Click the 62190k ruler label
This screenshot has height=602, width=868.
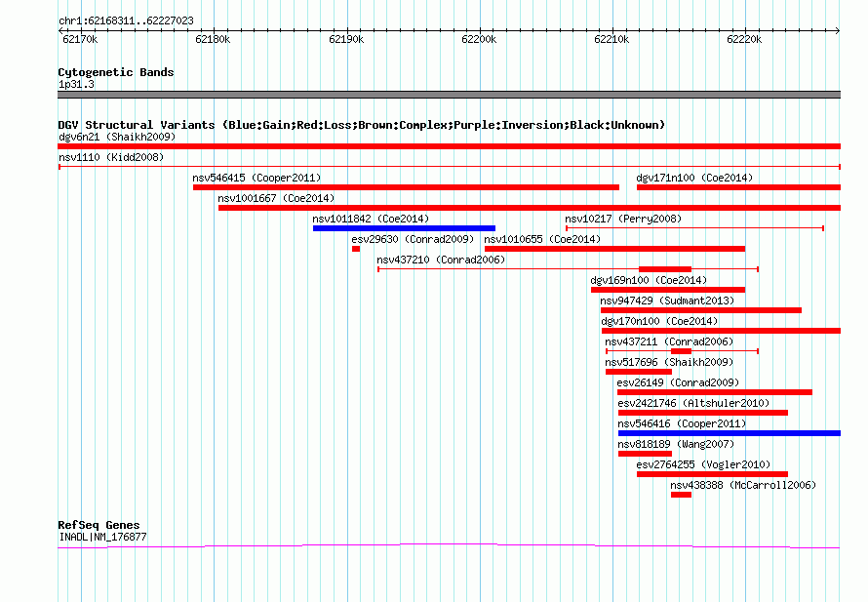[346, 40]
